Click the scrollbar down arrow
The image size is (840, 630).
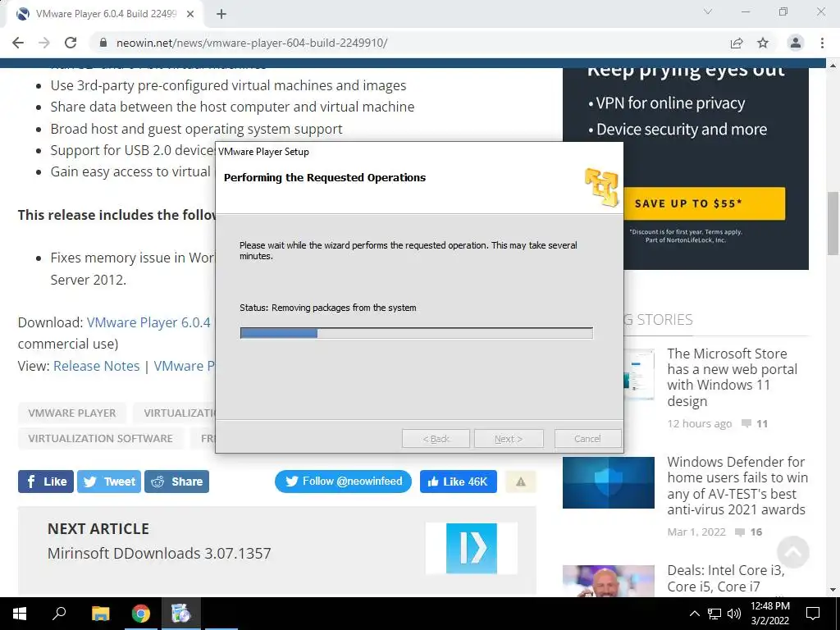coord(833,590)
